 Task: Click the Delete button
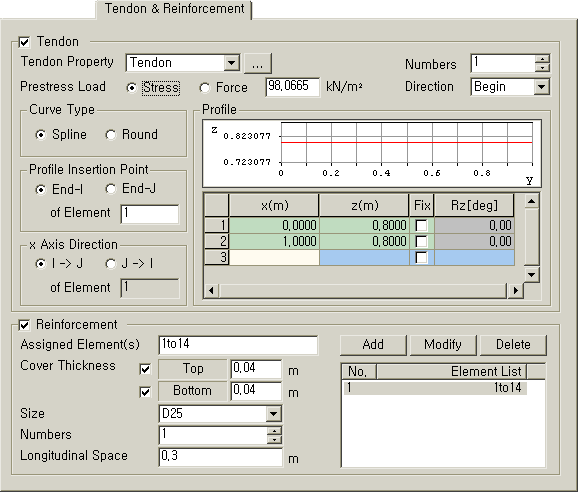coord(513,345)
